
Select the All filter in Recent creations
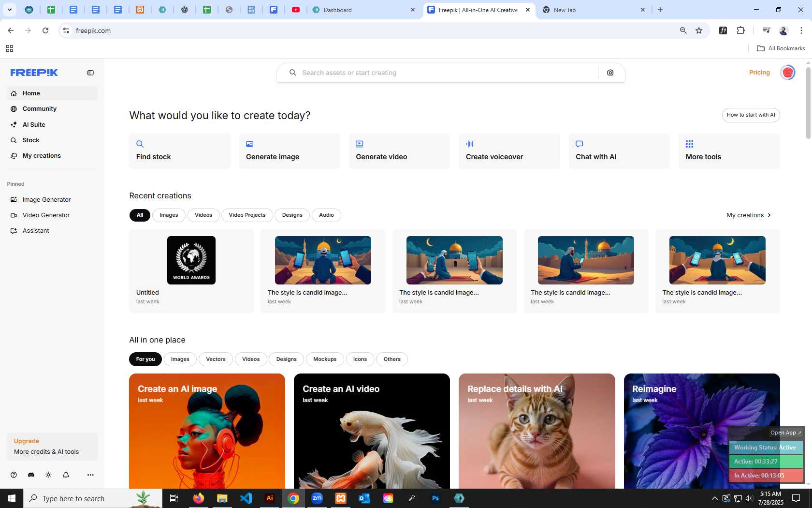pos(140,215)
